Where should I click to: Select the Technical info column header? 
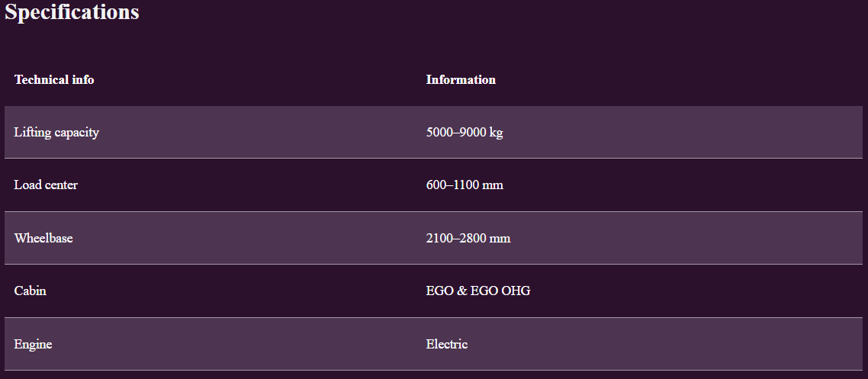pyautogui.click(x=54, y=79)
